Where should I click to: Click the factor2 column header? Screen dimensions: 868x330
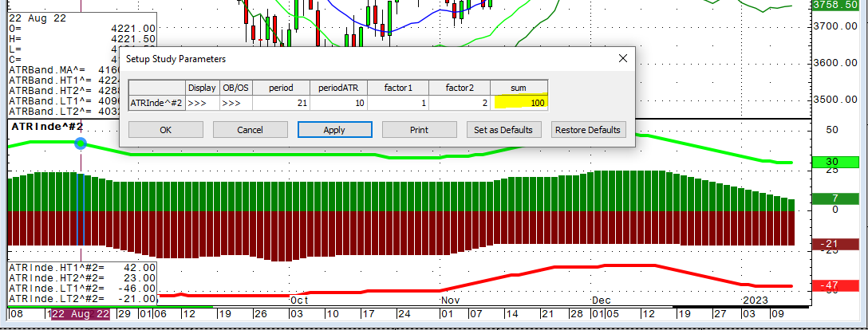(460, 88)
